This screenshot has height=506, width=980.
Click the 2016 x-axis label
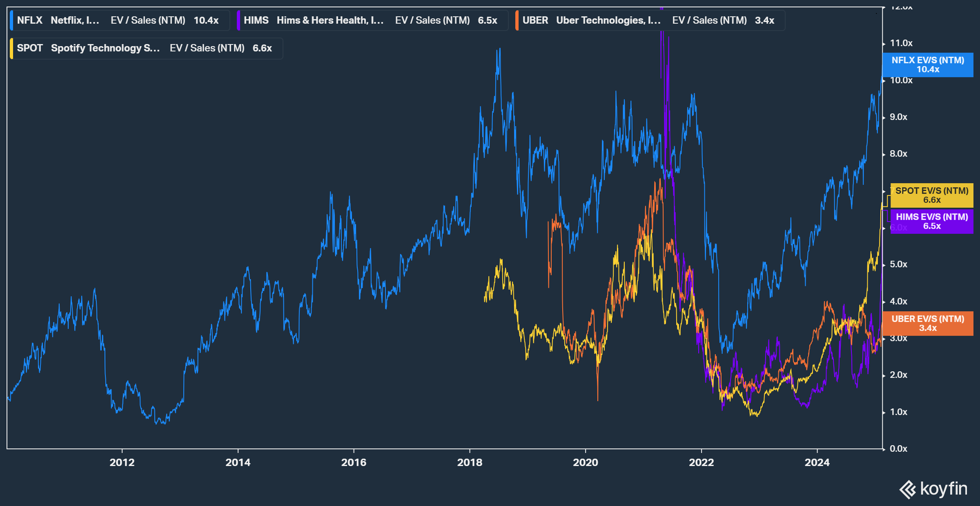click(x=354, y=462)
